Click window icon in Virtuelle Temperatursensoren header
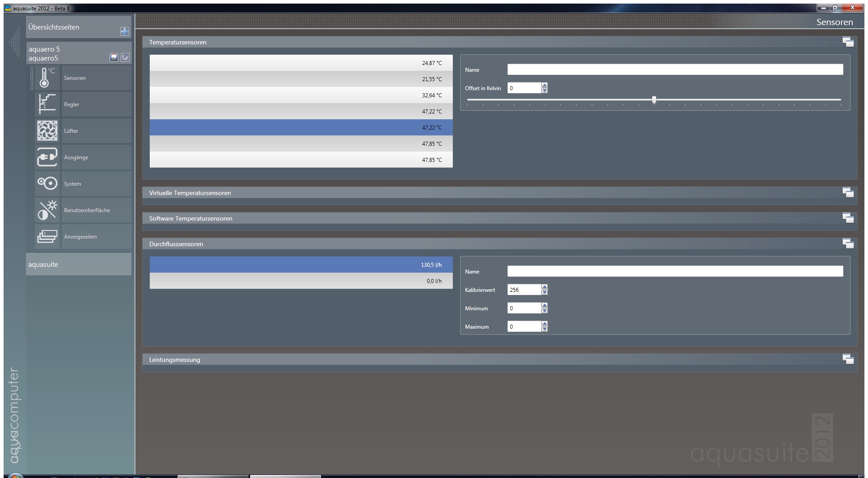Image resolution: width=868 pixels, height=478 pixels. point(848,192)
